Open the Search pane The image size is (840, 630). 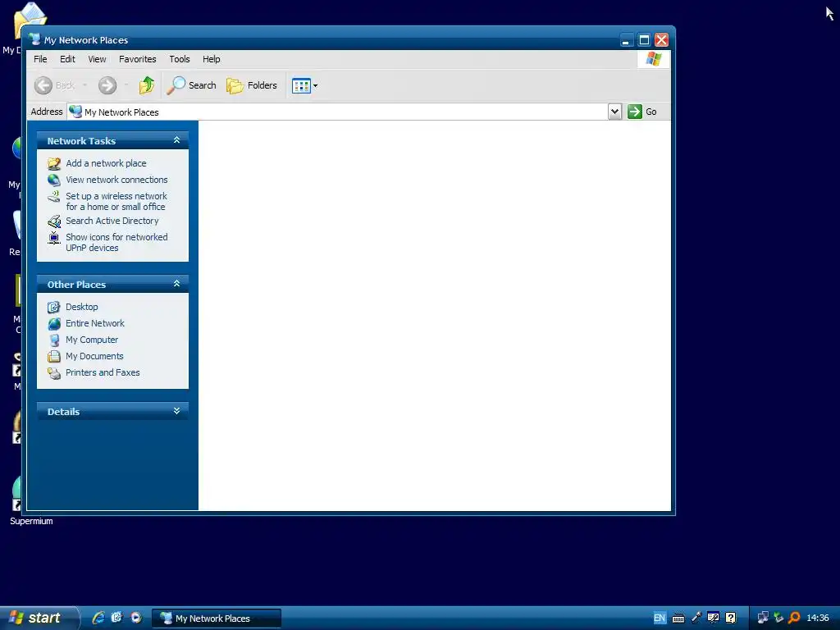tap(191, 85)
